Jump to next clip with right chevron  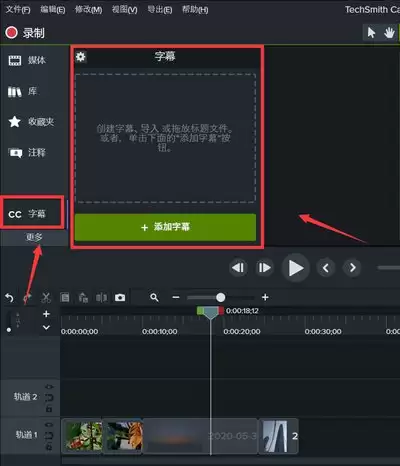coord(352,268)
